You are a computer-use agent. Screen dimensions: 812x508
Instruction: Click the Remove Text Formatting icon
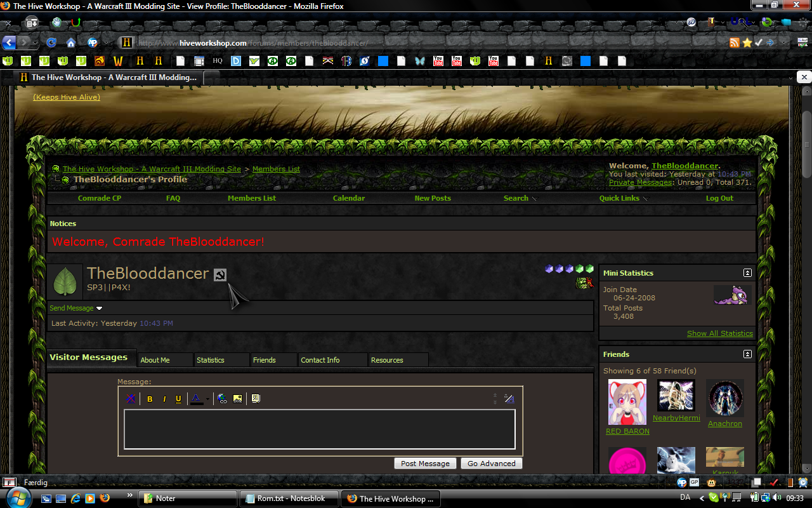click(x=131, y=399)
